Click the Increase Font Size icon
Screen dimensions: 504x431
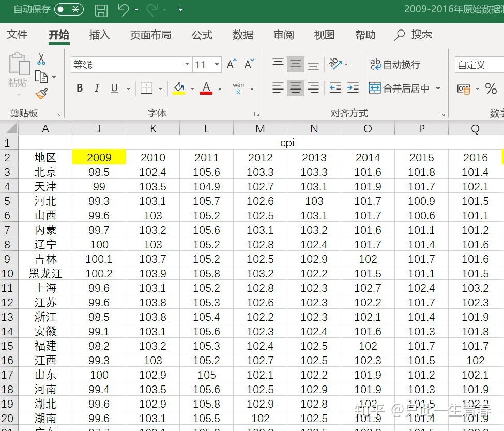(x=230, y=63)
